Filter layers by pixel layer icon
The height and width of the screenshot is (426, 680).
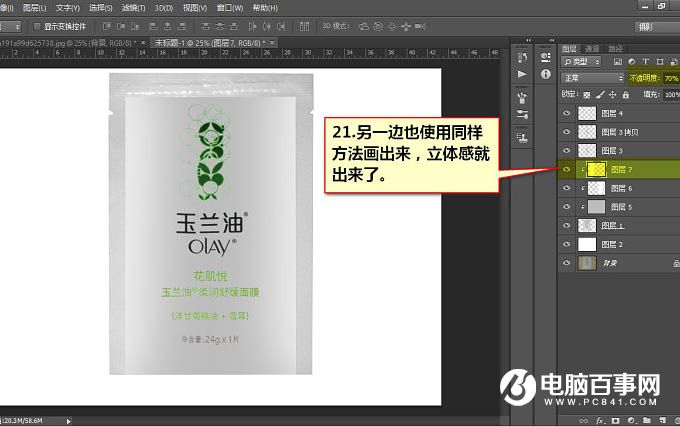pyautogui.click(x=618, y=62)
